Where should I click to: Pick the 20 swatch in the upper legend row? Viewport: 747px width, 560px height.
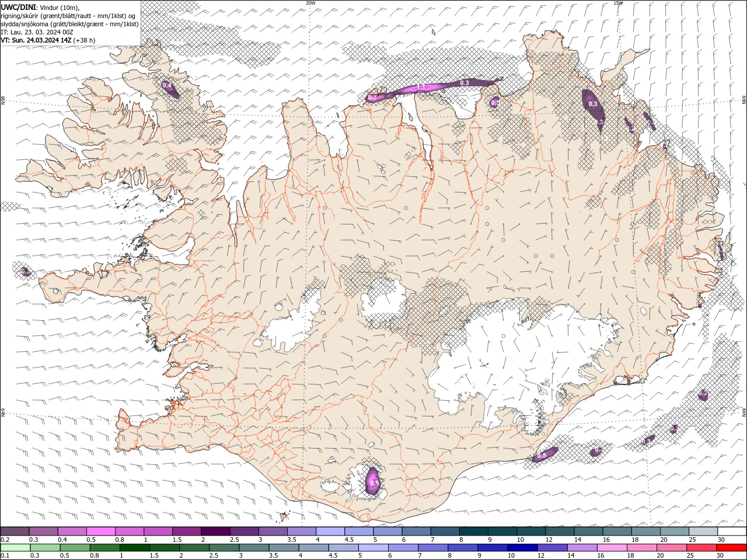point(673,531)
